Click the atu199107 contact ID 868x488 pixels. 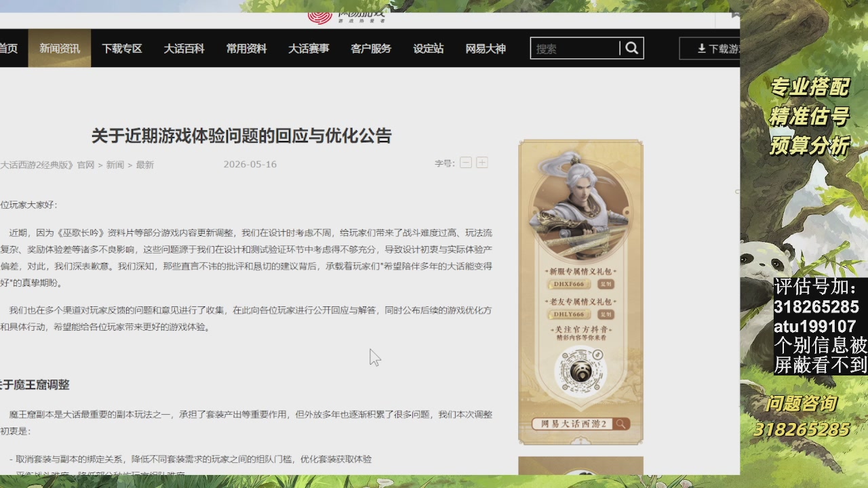coord(815,327)
